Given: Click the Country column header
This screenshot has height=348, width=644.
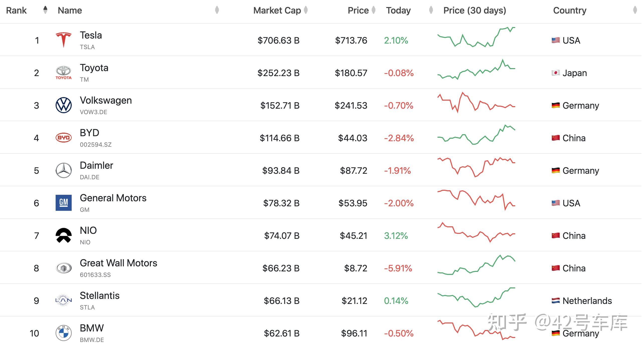Looking at the screenshot, I should [x=570, y=10].
